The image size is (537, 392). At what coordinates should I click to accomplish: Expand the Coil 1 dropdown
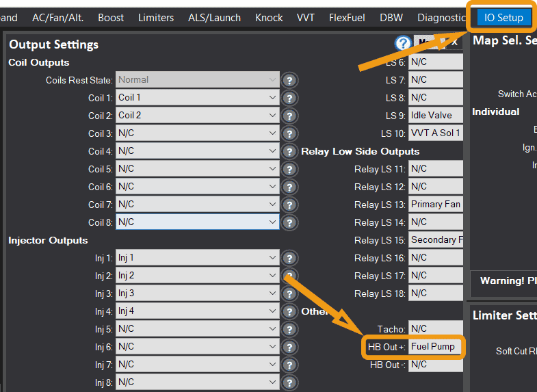tap(198, 98)
